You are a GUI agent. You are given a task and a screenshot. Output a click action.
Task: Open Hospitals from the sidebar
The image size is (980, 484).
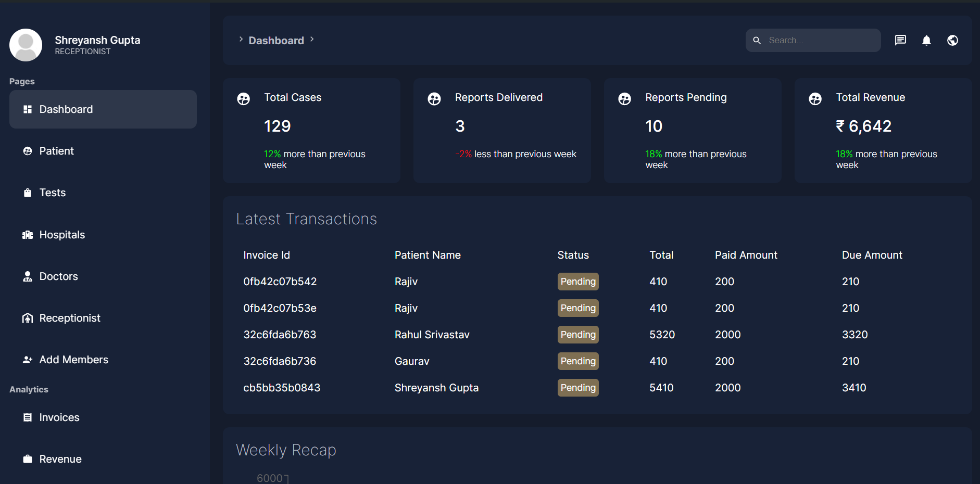[61, 235]
